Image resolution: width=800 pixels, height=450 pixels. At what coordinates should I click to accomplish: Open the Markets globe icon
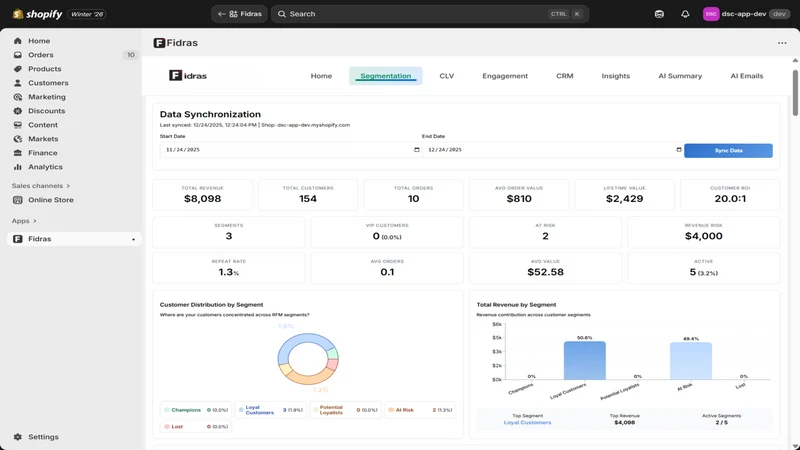[18, 139]
